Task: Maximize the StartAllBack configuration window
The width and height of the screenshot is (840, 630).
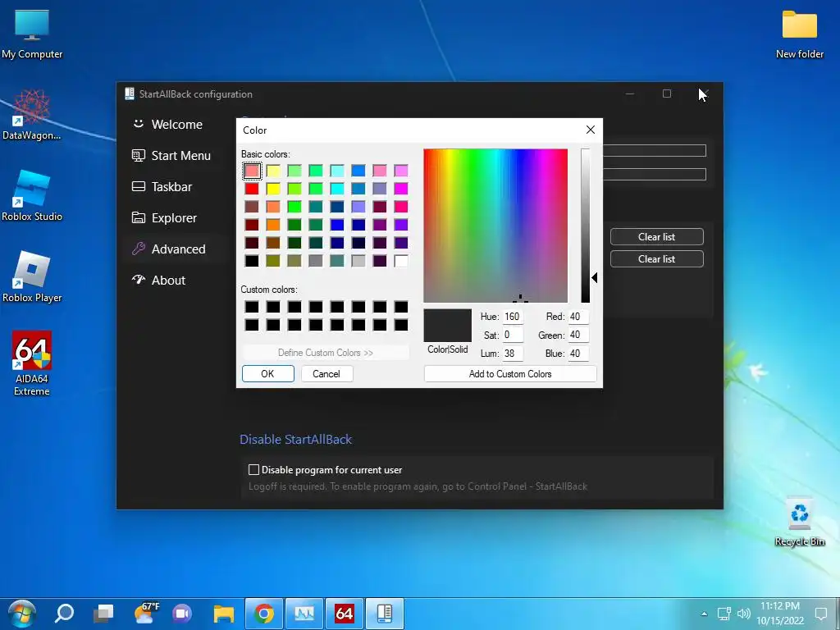Action: [x=666, y=94]
